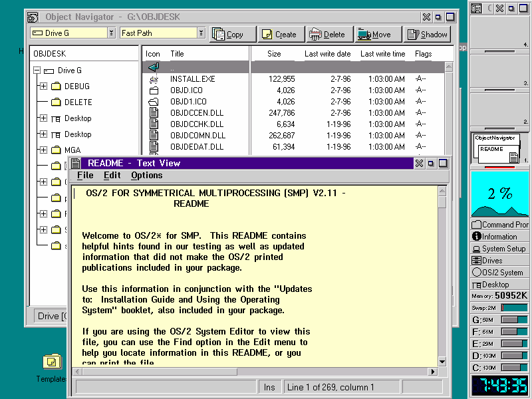Click the README horizontal scrollbar right arrow
This screenshot has height=399, width=532.
click(433, 372)
